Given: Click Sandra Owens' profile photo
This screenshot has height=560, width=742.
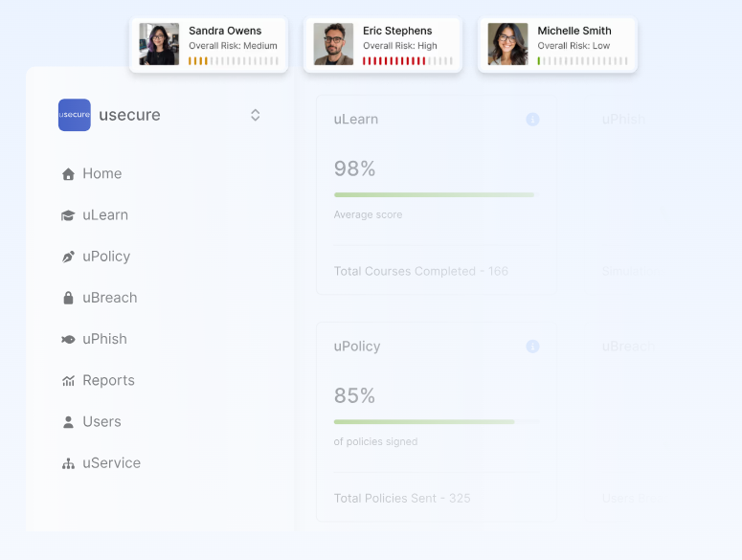Looking at the screenshot, I should [159, 44].
